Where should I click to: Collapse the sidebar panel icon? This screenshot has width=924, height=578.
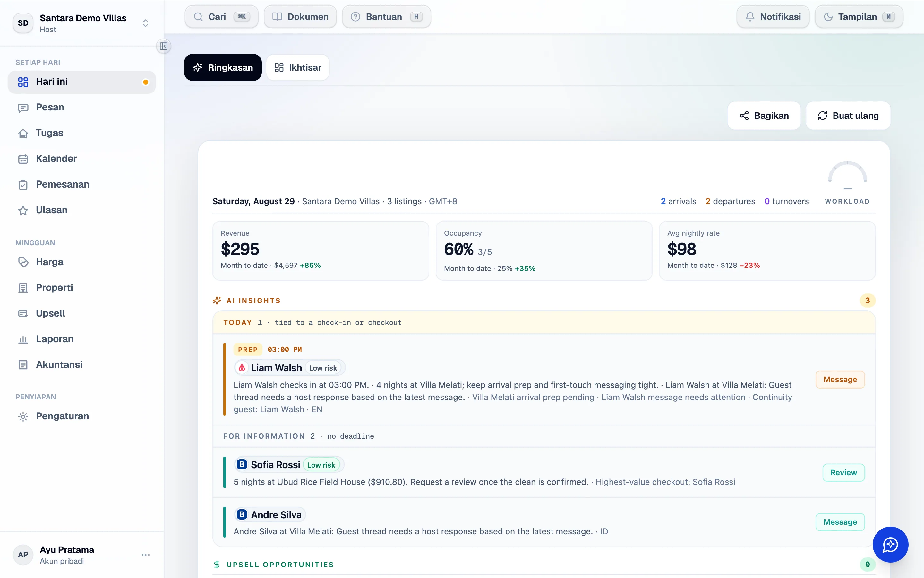click(163, 46)
